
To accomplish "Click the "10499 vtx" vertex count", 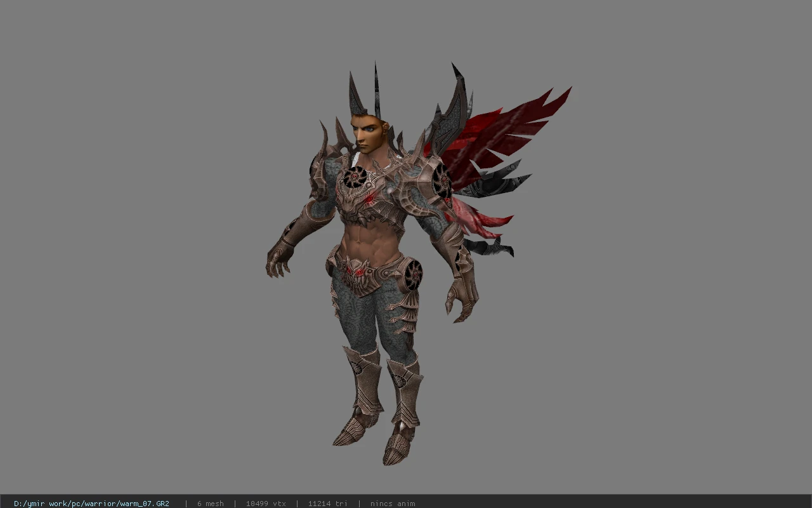I will point(266,504).
